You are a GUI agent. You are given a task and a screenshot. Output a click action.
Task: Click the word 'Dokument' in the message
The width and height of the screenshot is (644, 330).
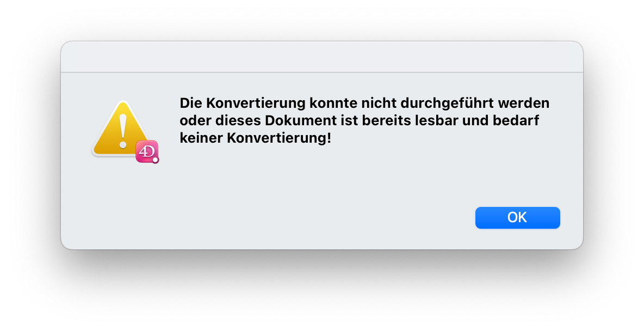click(x=301, y=120)
